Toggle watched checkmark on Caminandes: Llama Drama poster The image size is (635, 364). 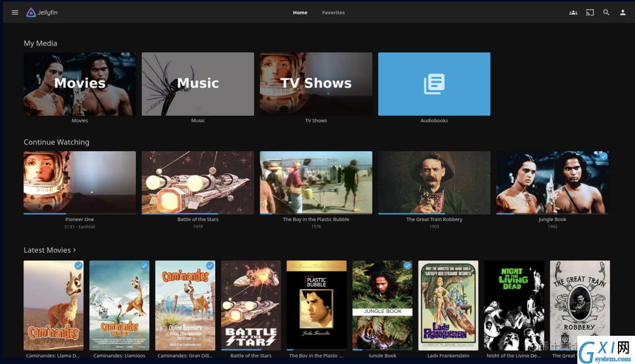point(79,266)
